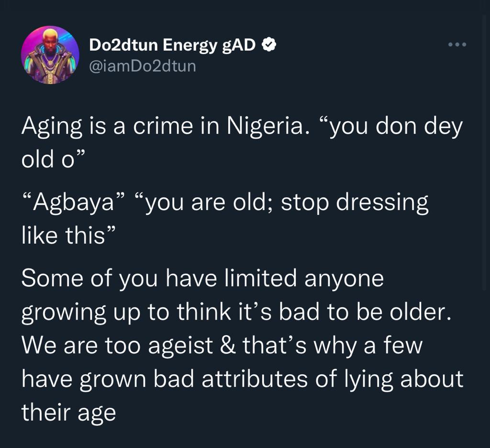This screenshot has width=490, height=448.
Task: Click the line 'We are too ageist'
Action: [222, 346]
